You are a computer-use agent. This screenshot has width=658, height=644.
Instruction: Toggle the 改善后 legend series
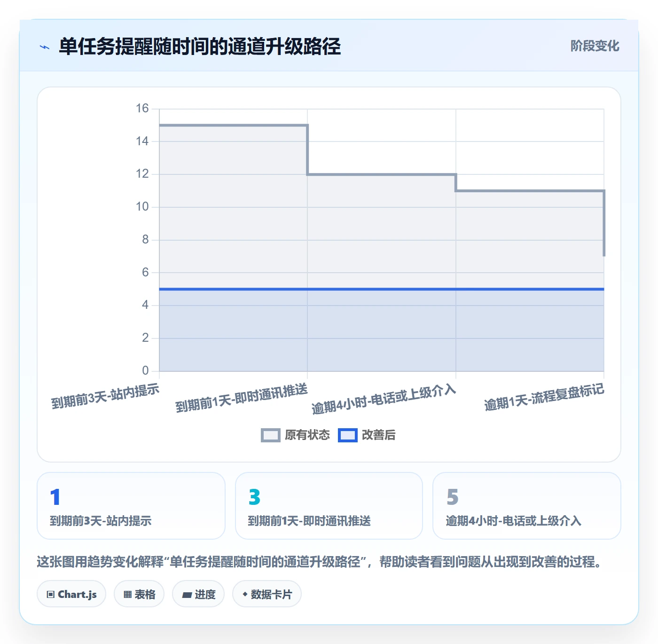click(x=367, y=435)
